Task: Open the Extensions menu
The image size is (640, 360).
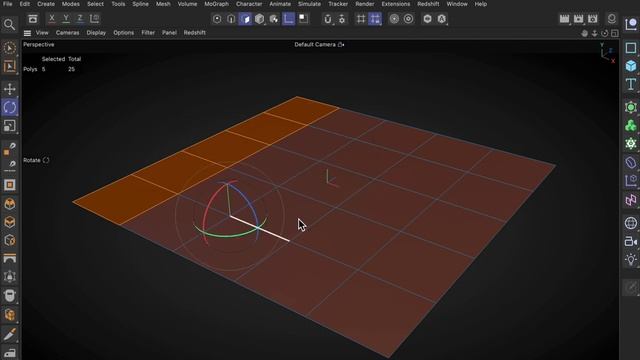Action: 396,4
